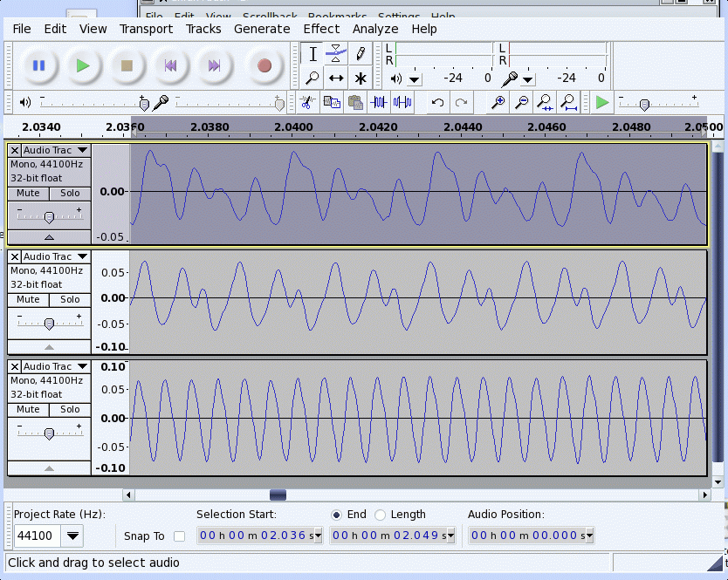The width and height of the screenshot is (728, 580).
Task: Mute the top audio track
Action: [28, 193]
